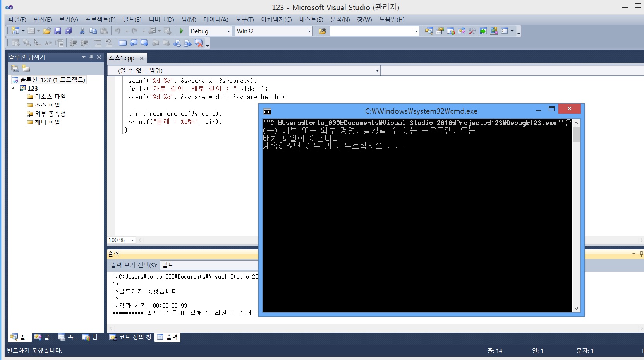Select the 외부 종속성 folder

(x=46, y=114)
